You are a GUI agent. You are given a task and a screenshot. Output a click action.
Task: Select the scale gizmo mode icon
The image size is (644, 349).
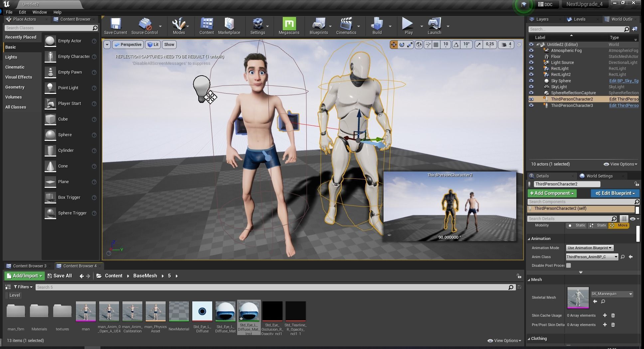coord(410,45)
